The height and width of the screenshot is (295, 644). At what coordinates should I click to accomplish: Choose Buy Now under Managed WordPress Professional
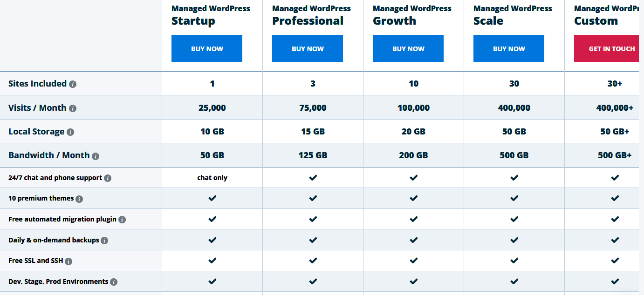click(x=308, y=48)
